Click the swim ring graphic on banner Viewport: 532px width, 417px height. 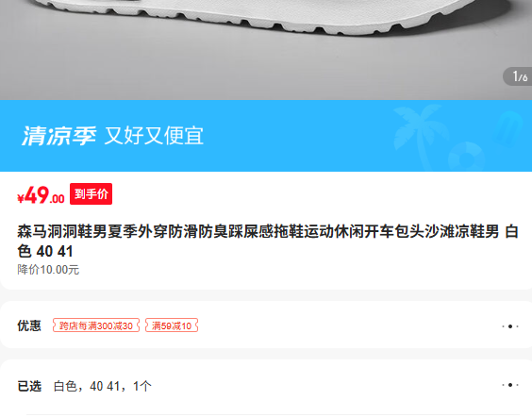[467, 157]
